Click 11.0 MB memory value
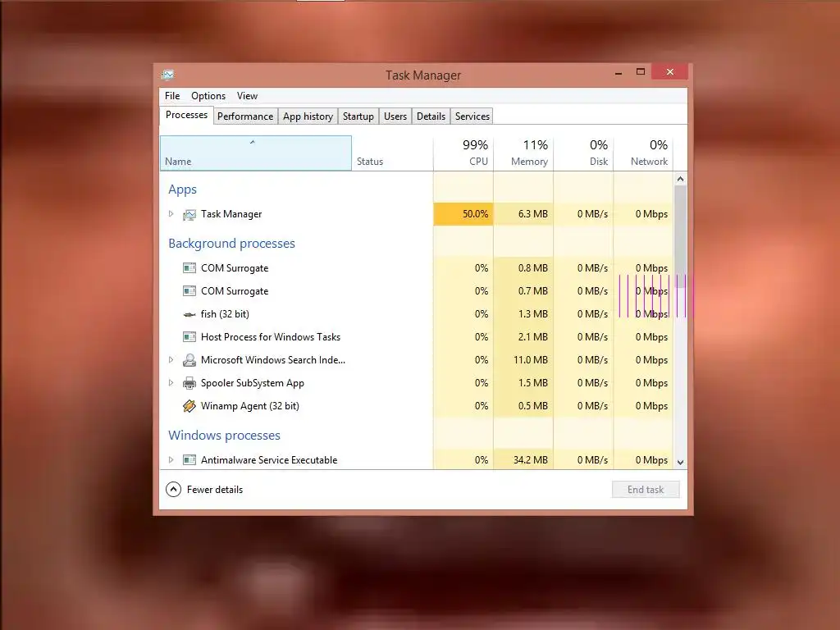This screenshot has width=840, height=630. click(531, 360)
